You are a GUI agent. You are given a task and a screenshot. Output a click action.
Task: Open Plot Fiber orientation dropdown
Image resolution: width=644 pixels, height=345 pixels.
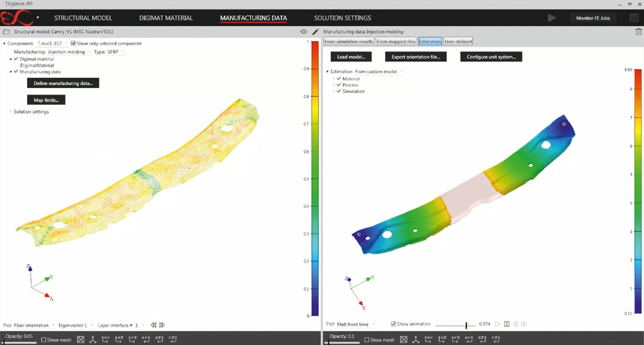click(x=34, y=325)
